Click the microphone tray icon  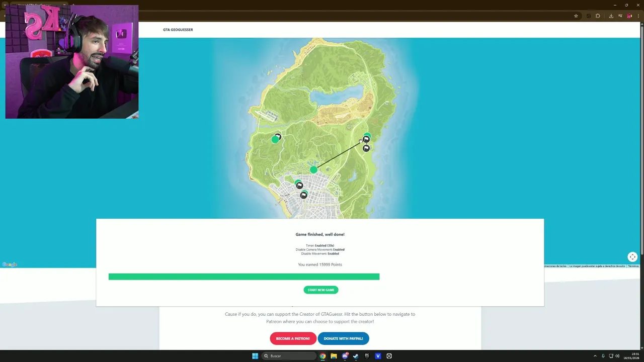(603, 356)
